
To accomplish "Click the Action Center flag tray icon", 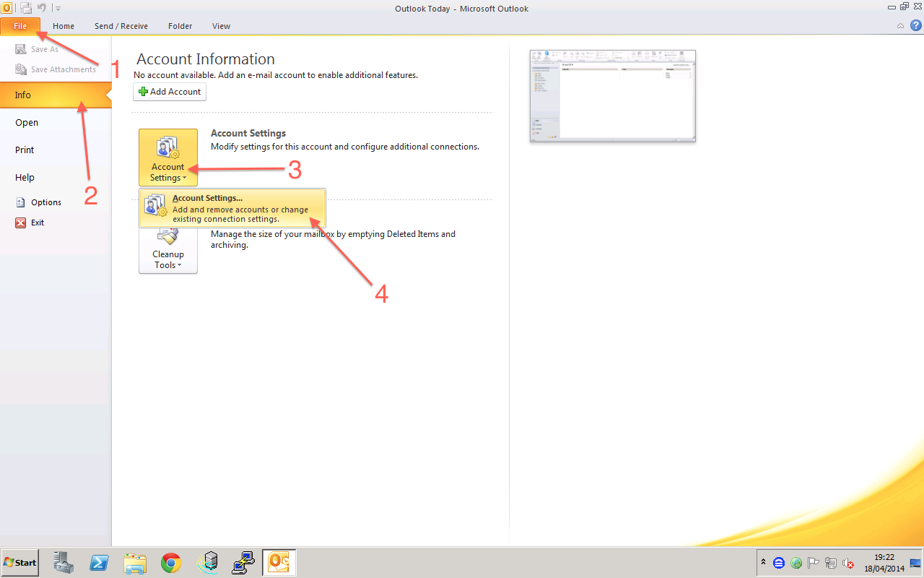I will 814,563.
